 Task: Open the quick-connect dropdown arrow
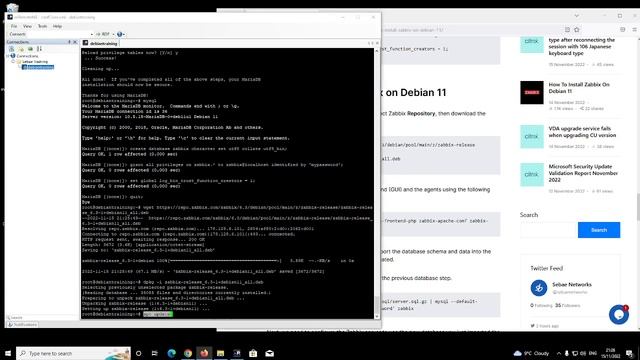[91, 34]
